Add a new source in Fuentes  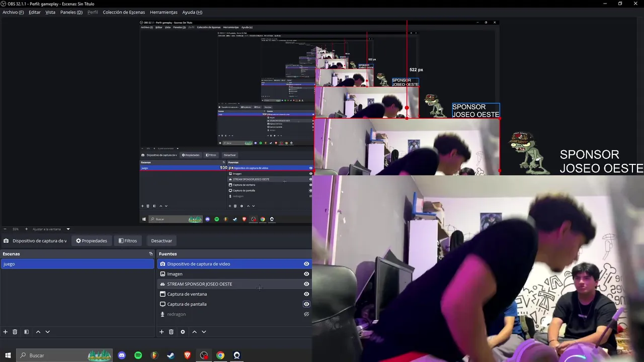(x=162, y=332)
